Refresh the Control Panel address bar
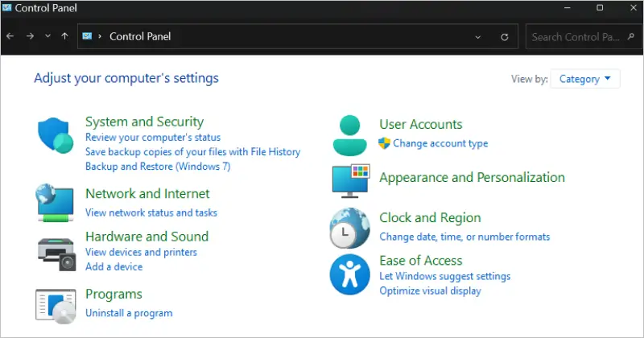 (x=505, y=36)
